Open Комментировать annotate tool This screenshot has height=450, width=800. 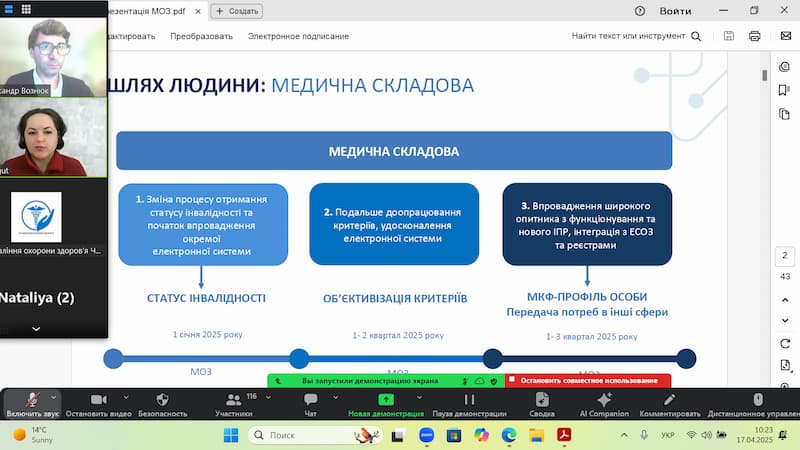[x=669, y=404]
